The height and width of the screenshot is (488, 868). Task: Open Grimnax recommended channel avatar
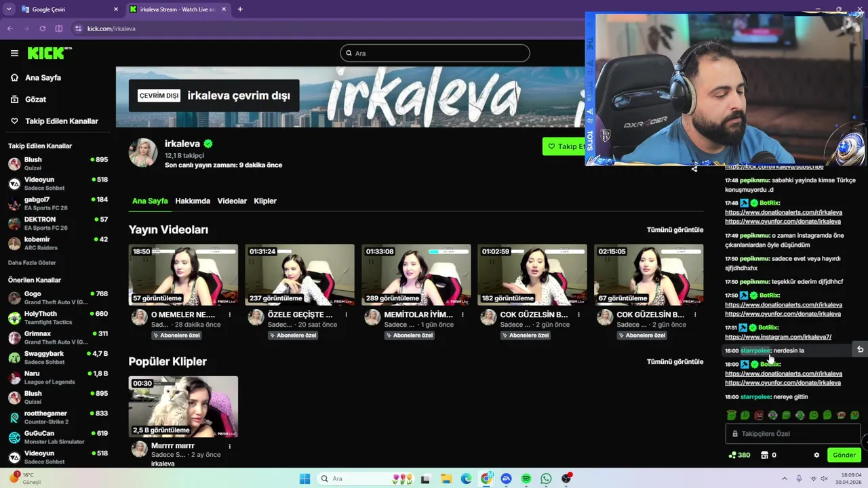click(14, 338)
